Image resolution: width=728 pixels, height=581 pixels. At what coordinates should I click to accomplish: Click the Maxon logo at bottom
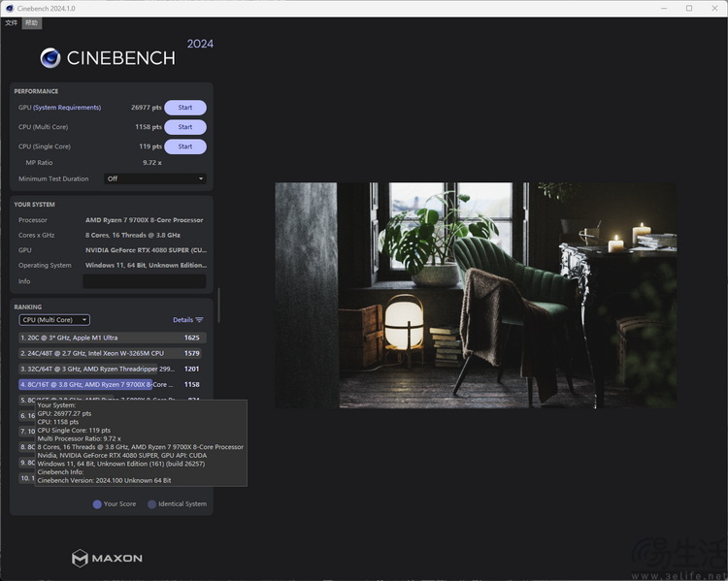(107, 558)
